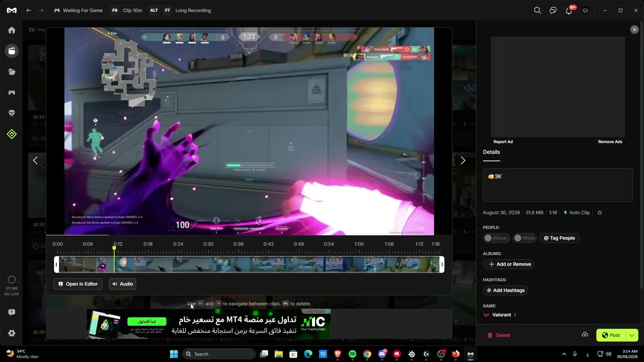Click the Valorant video preview
Viewport: 644px width, 362px height.
[x=249, y=131]
